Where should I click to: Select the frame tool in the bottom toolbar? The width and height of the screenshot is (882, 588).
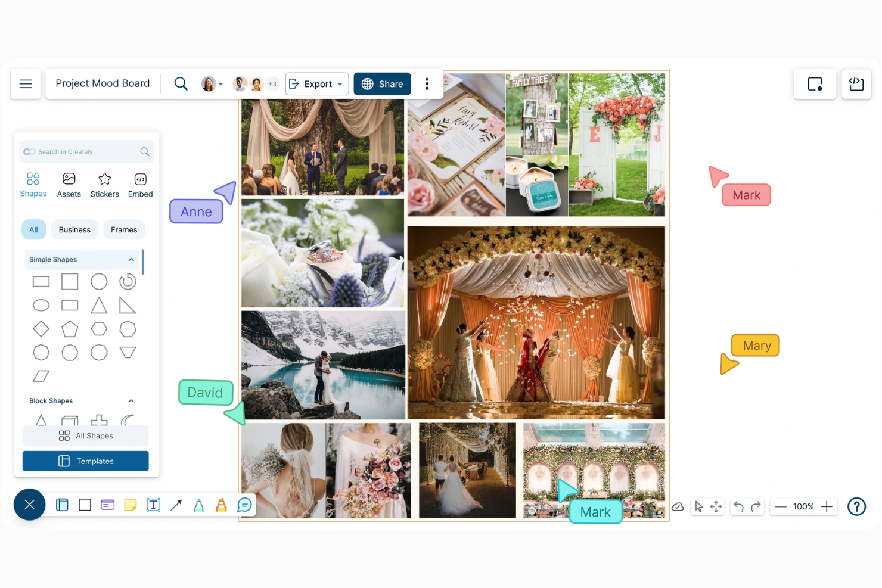(62, 505)
